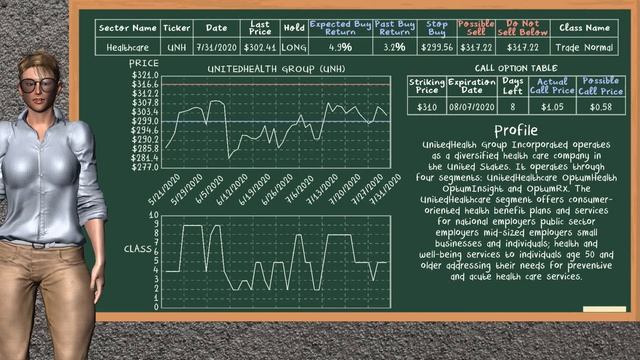Click the Hold column header
Viewport: 640px width, 360px height.
point(294,28)
